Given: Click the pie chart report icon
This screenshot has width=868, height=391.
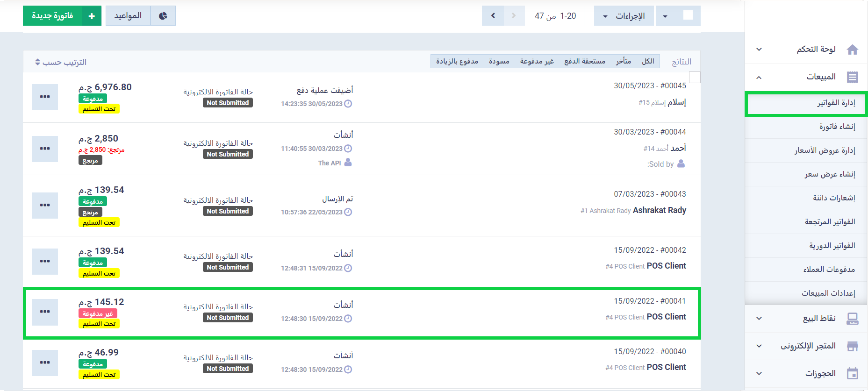Looking at the screenshot, I should click(163, 16).
